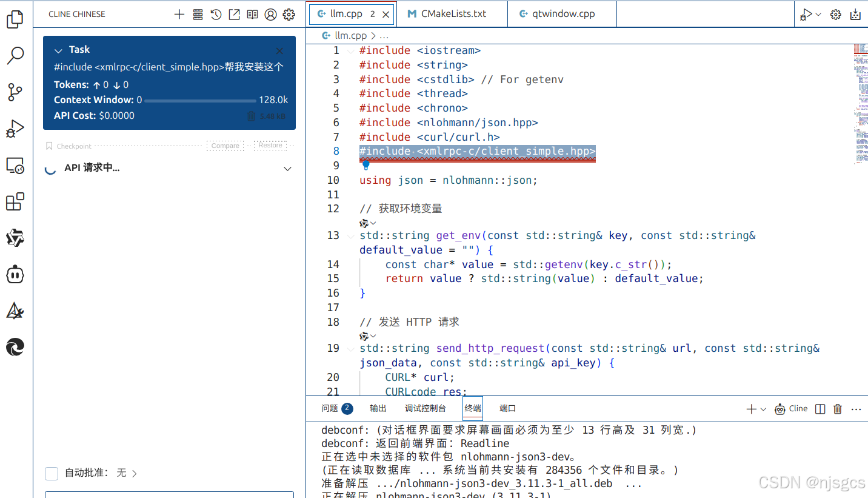
Task: Select the 终端 panel tab
Action: [472, 408]
